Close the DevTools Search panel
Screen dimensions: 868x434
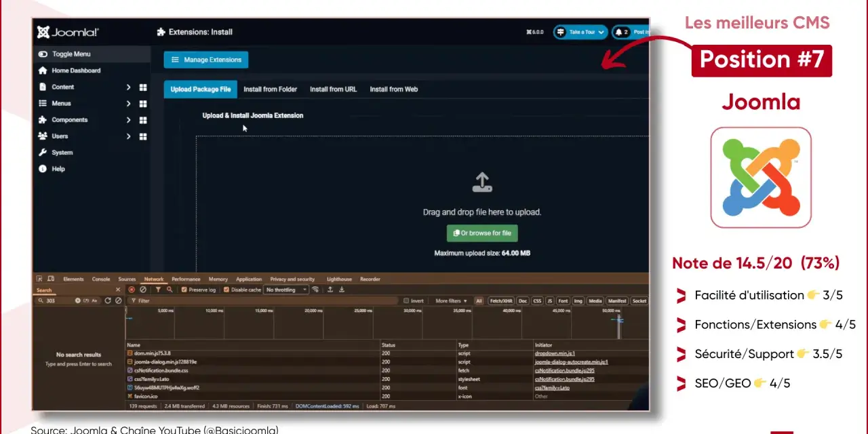click(118, 290)
